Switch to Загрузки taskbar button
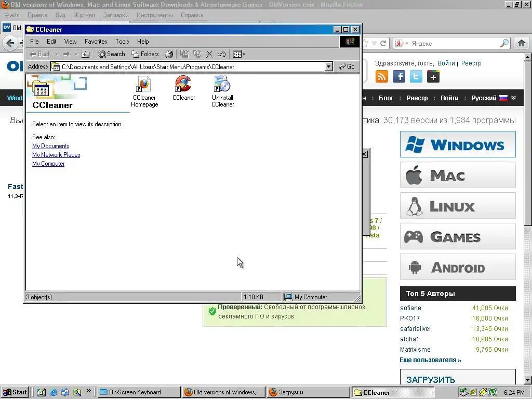532x399 pixels. [309, 392]
